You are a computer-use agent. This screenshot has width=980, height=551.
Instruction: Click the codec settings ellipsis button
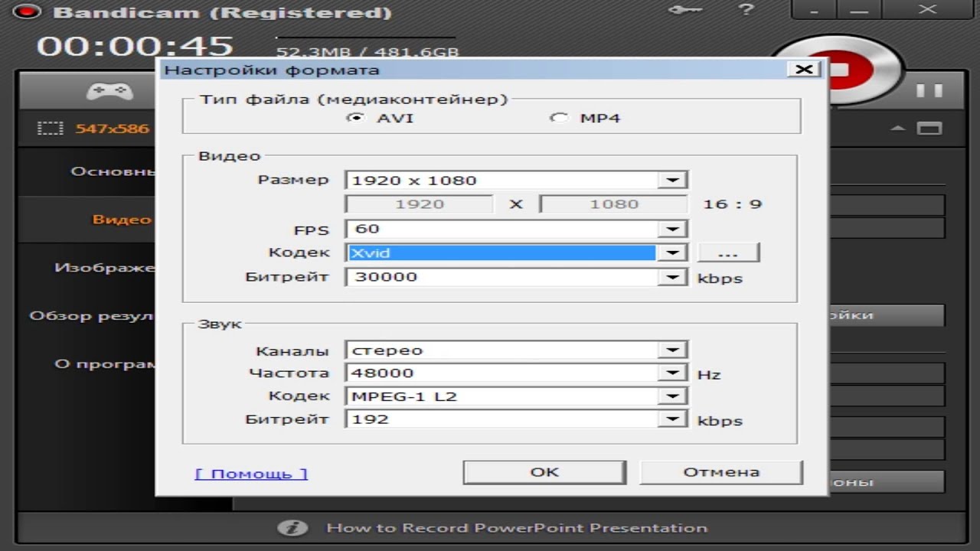pyautogui.click(x=728, y=253)
